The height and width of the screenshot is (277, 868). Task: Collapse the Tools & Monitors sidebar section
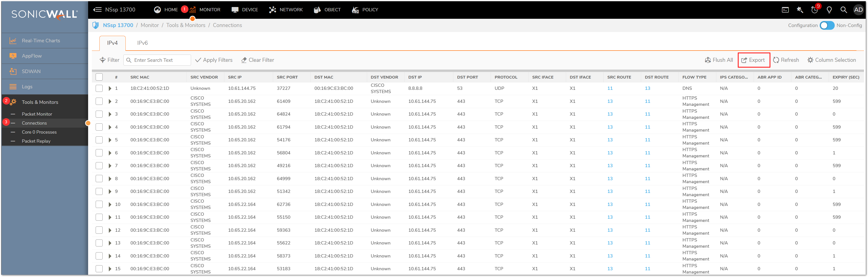click(x=40, y=102)
